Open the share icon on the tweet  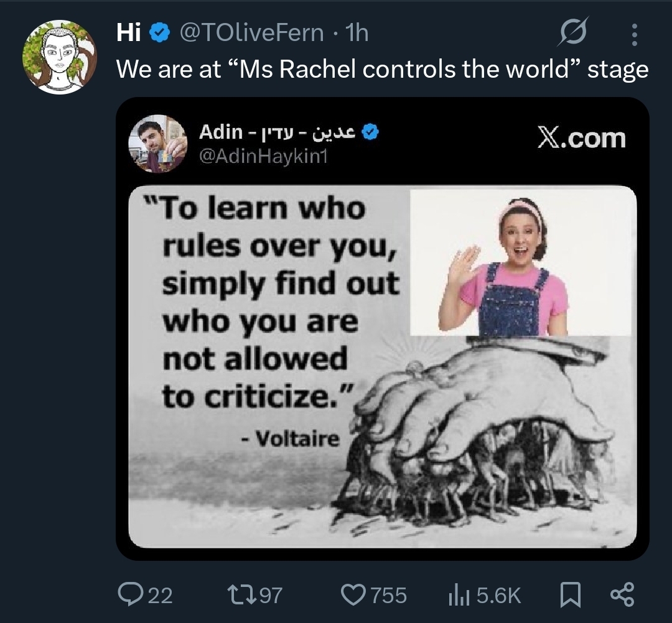pyautogui.click(x=622, y=594)
